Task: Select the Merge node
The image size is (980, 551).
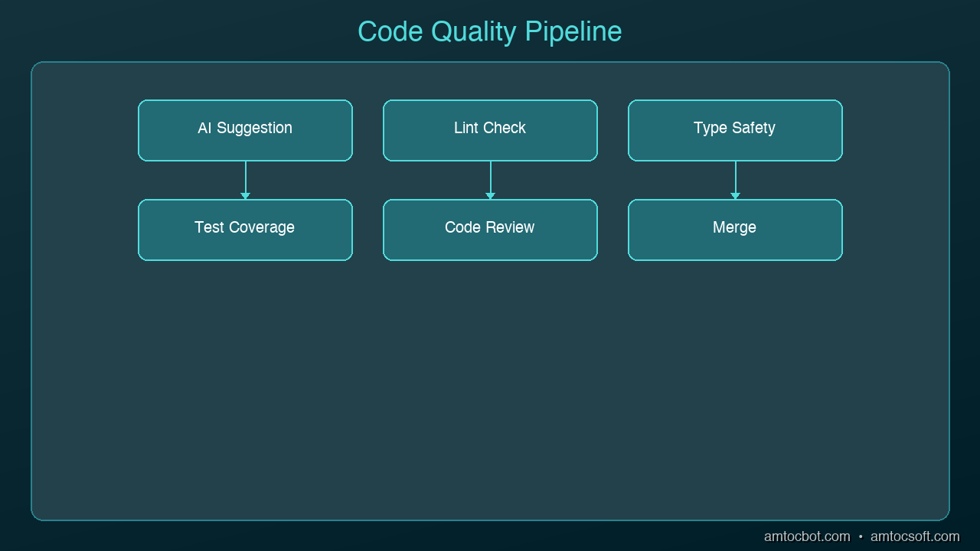Action: coord(735,230)
